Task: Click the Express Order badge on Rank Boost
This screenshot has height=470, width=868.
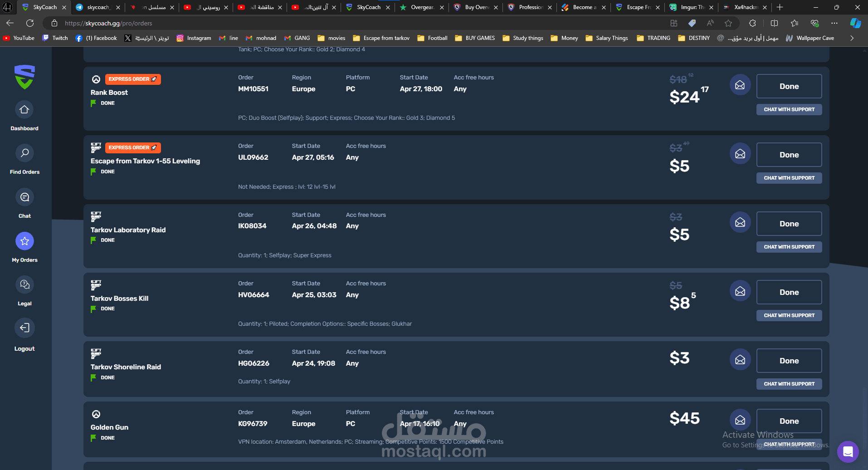Action: pyautogui.click(x=133, y=79)
